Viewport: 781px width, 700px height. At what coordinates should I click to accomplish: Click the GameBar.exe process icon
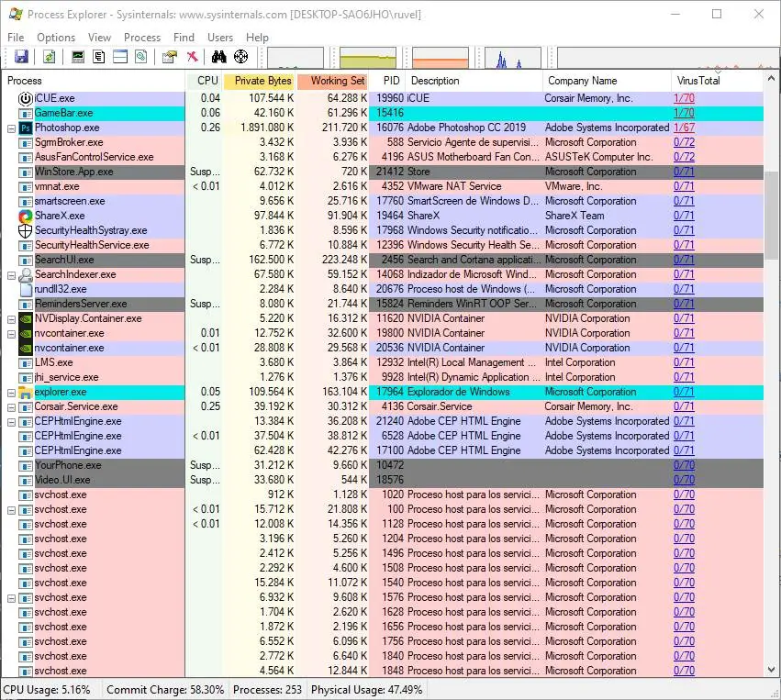pyautogui.click(x=26, y=114)
